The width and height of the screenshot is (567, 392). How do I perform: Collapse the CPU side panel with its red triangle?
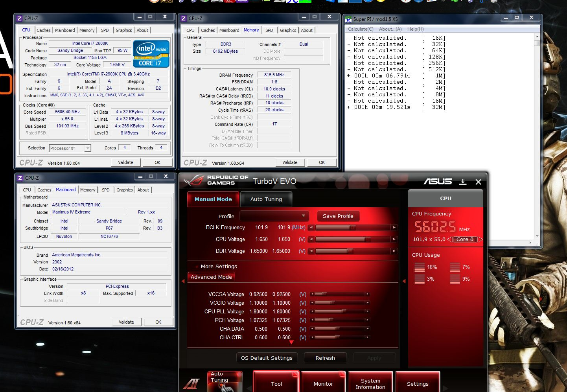(404, 281)
